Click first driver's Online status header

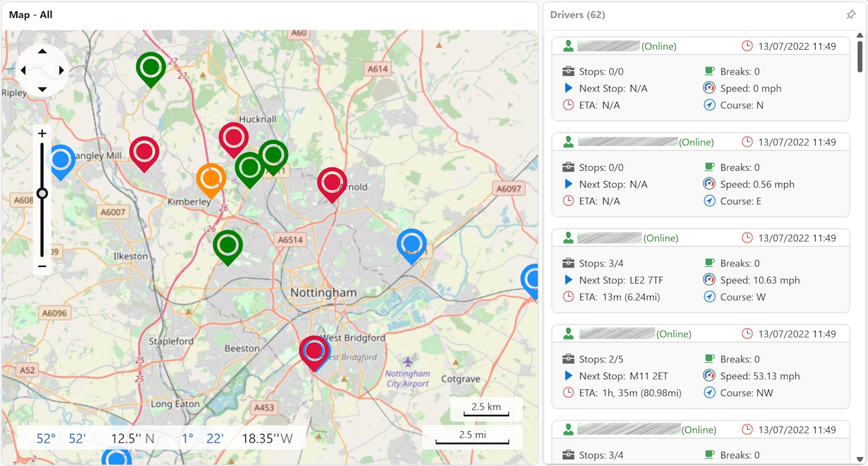pyautogui.click(x=658, y=46)
